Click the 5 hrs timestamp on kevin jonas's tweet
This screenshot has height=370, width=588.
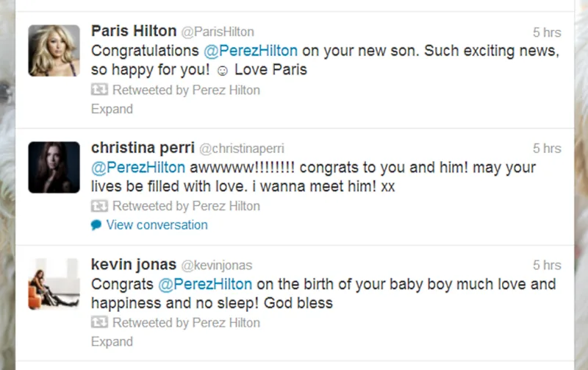(x=547, y=265)
